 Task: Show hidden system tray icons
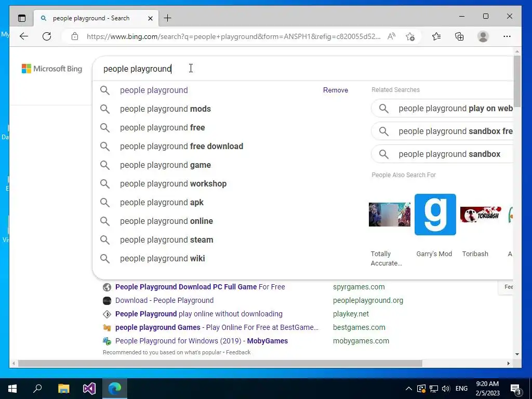tap(409, 389)
